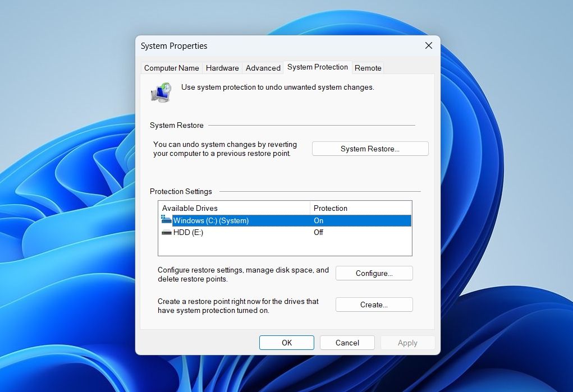Confirm with the OK button
Image resolution: width=573 pixels, height=392 pixels.
pyautogui.click(x=287, y=343)
